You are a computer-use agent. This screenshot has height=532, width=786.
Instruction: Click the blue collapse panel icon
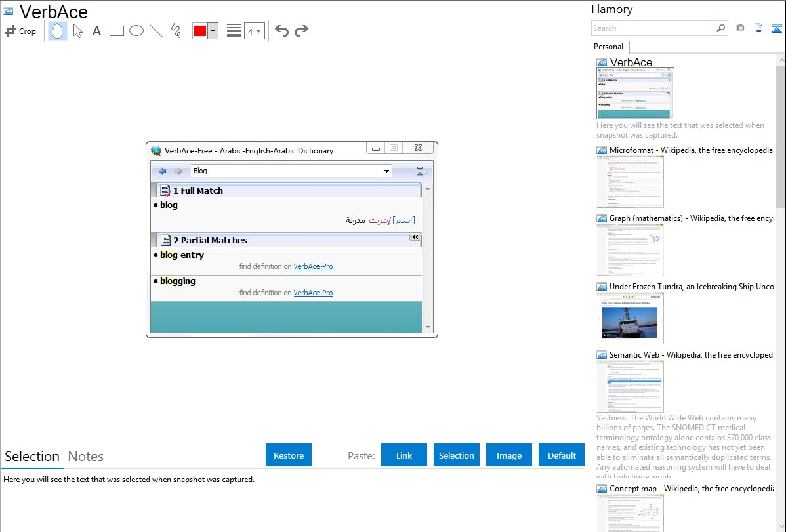pos(776,28)
